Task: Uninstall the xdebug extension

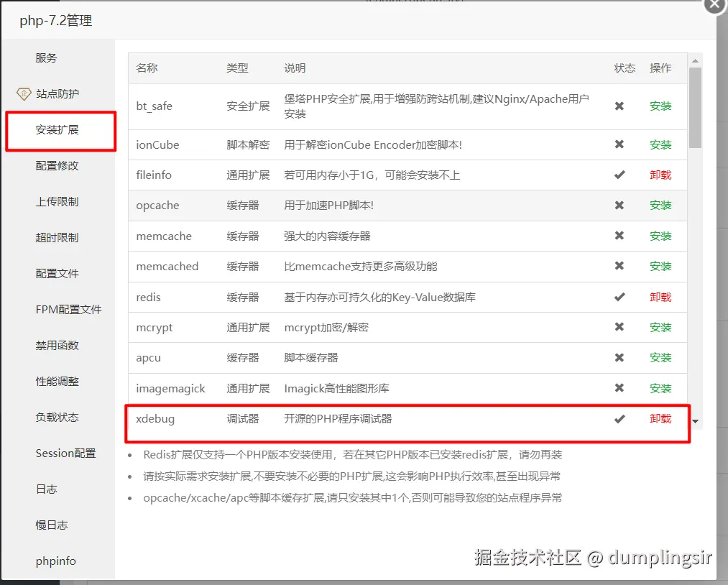Action: point(660,419)
